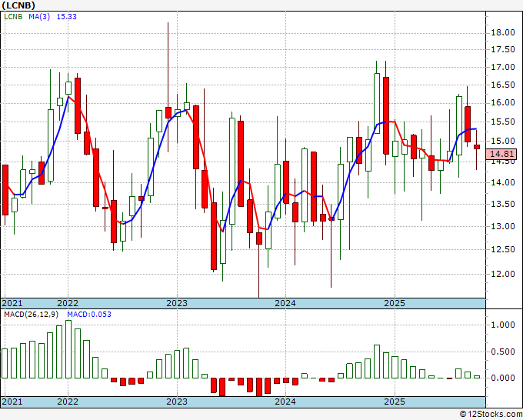
Task: Open the 12Stocks.com copyright link
Action: [x=491, y=415]
